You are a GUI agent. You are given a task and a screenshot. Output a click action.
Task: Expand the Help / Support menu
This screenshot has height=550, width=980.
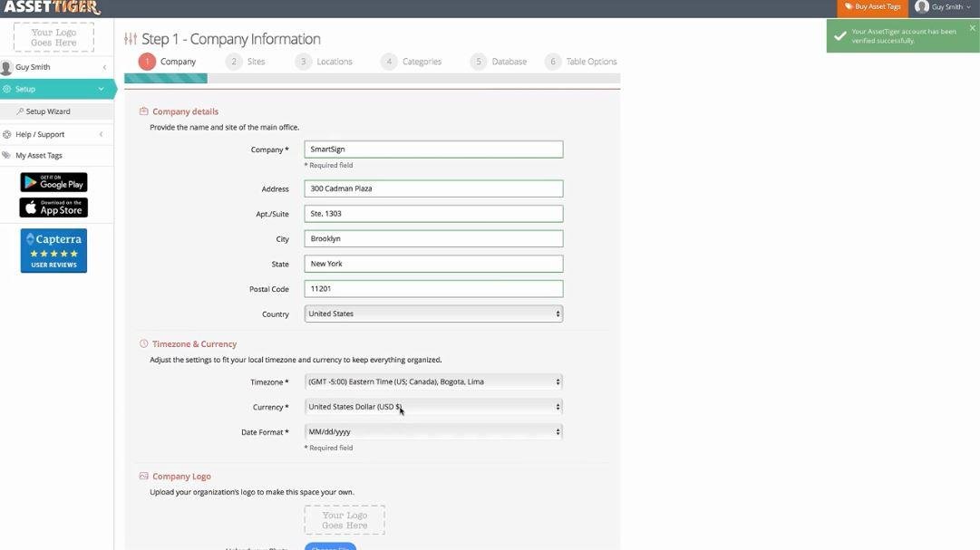54,134
